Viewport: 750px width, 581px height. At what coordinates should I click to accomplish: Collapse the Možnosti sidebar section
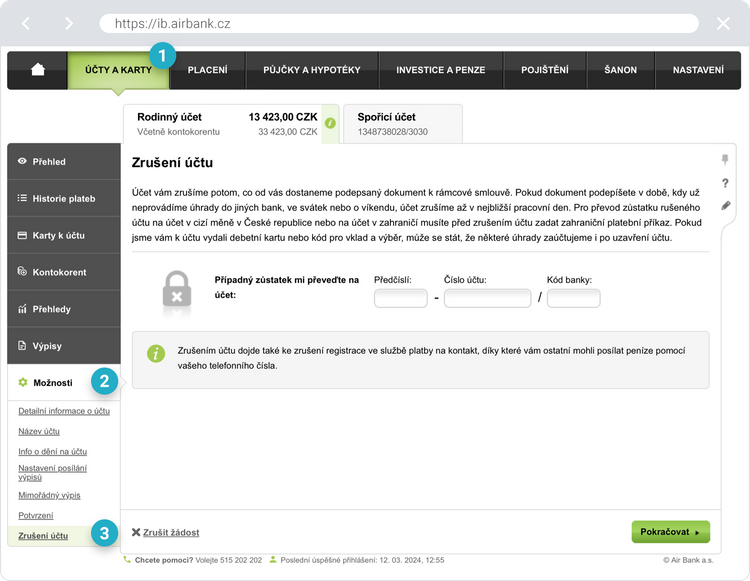[x=64, y=383]
